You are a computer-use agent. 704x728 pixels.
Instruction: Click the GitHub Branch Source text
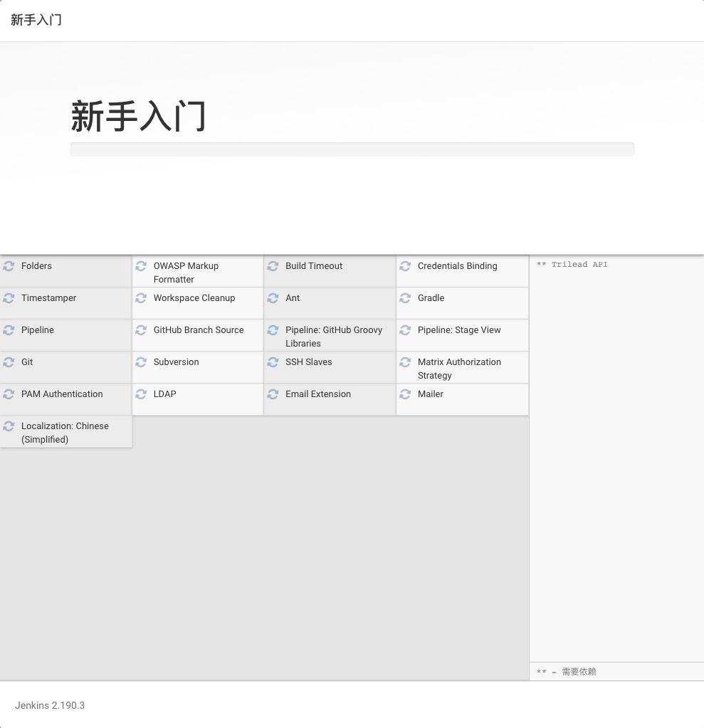click(199, 330)
